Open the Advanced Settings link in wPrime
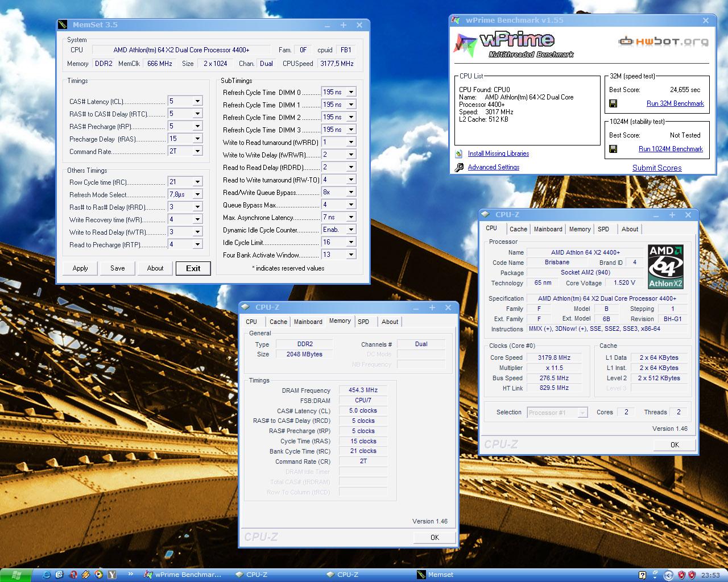This screenshot has height=582, width=728. coord(494,167)
